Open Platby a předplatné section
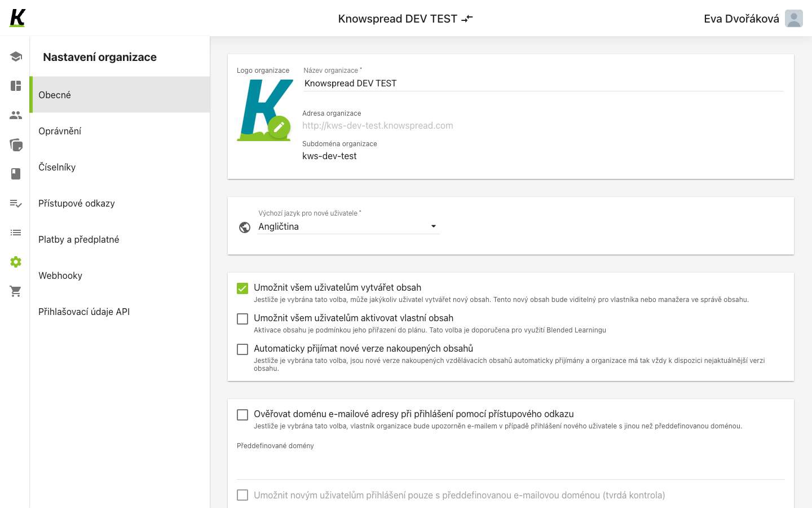The width and height of the screenshot is (812, 508). pyautogui.click(x=120, y=239)
